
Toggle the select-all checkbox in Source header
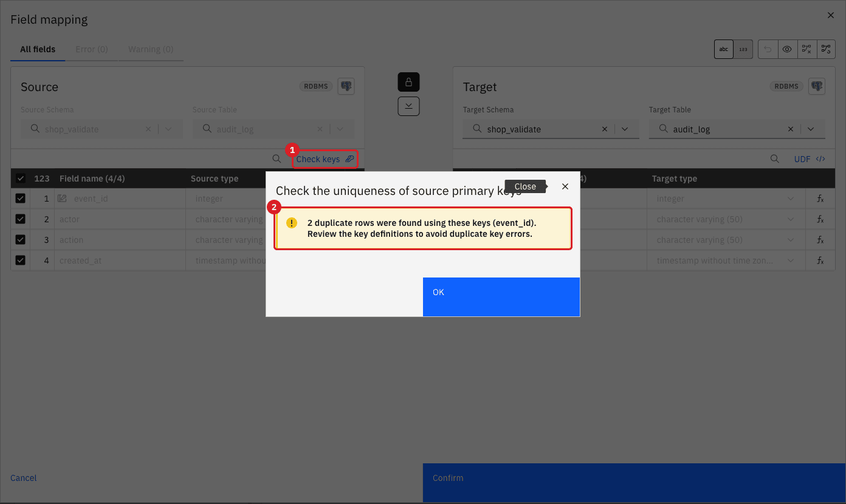(21, 179)
